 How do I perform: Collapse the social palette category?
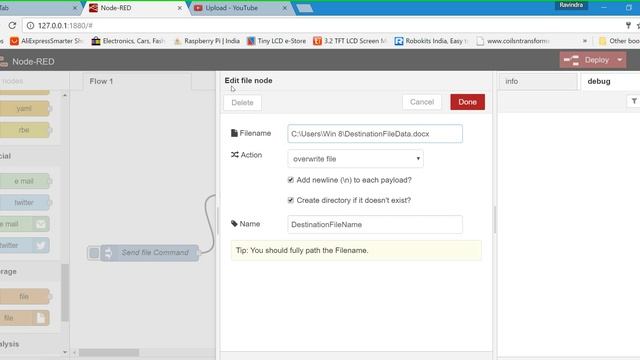point(31,156)
